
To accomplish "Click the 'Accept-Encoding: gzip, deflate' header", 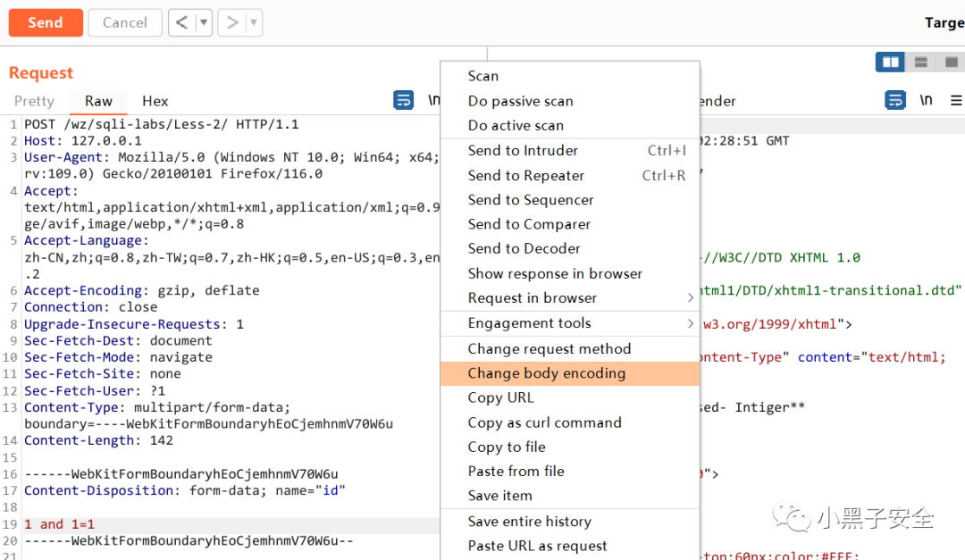I will coord(141,290).
